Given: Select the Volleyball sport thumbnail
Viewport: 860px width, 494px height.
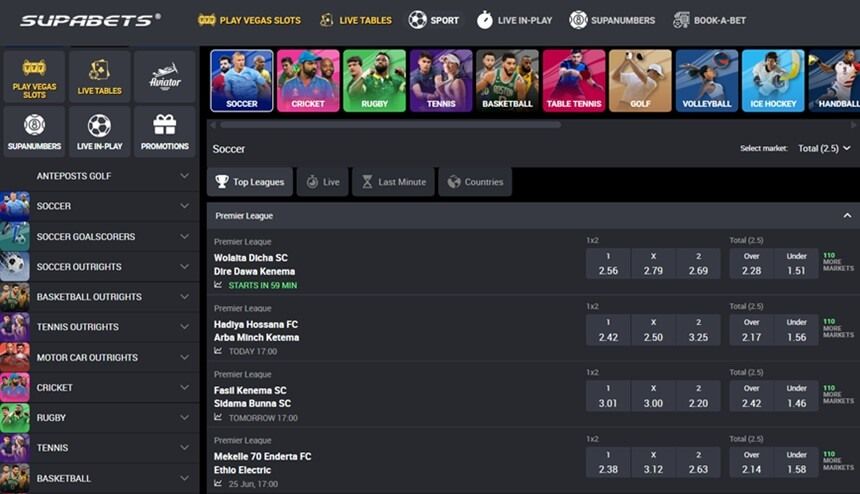Looking at the screenshot, I should click(707, 81).
